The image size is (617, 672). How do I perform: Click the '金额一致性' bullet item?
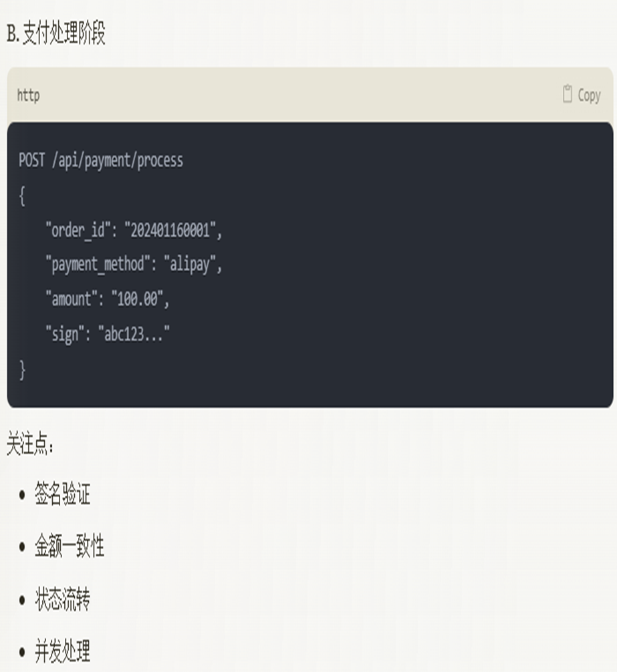pos(70,546)
